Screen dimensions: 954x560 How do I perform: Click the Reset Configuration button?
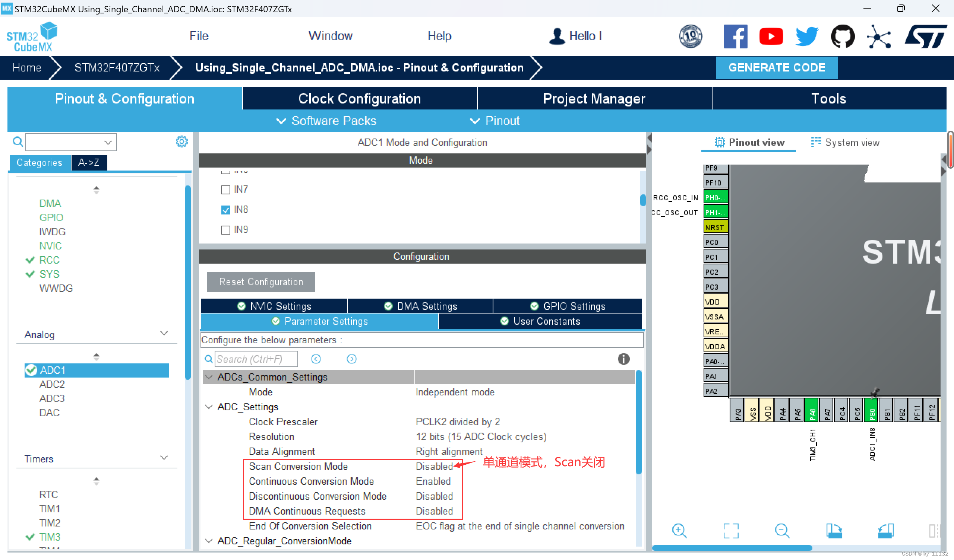(261, 282)
